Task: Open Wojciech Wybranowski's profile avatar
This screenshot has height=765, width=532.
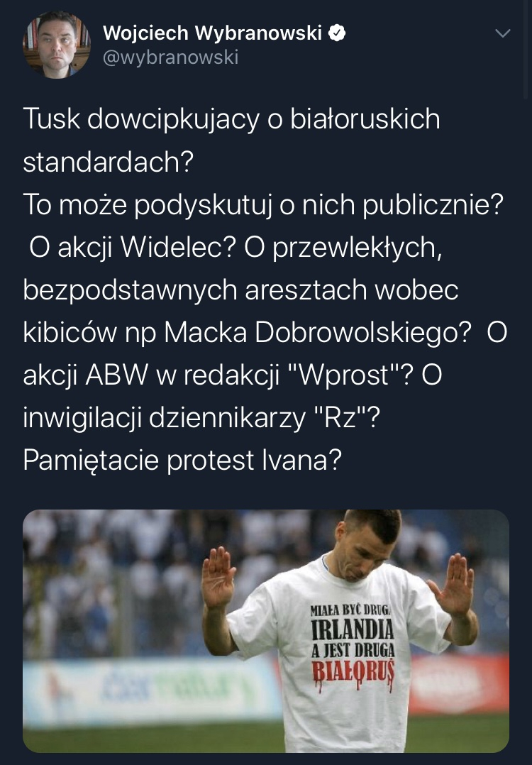Action: [x=56, y=45]
